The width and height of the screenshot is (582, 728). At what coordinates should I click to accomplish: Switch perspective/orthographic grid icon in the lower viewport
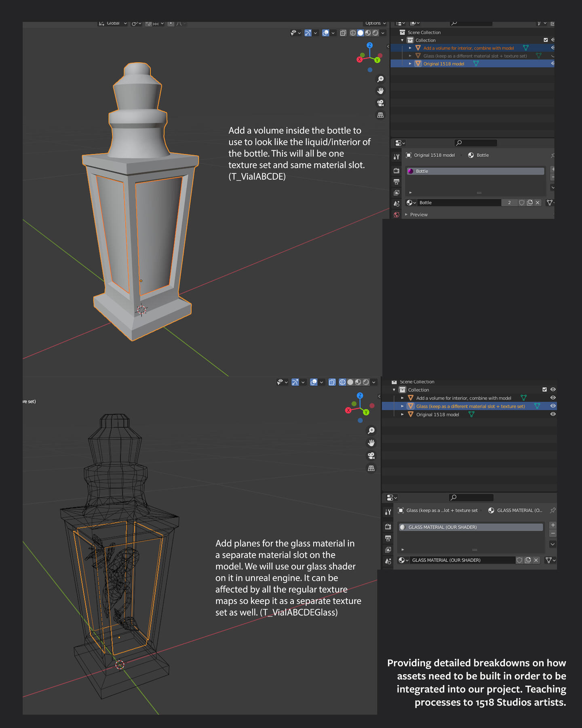(371, 468)
